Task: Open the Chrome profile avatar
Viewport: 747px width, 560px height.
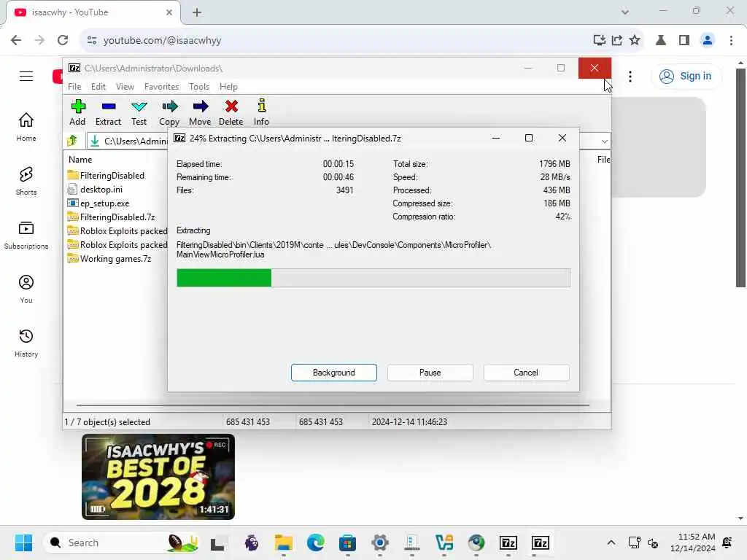Action: coord(708,40)
